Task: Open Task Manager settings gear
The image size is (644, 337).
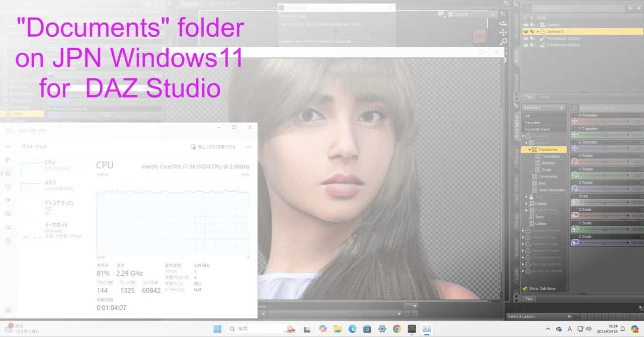Action: tap(8, 310)
